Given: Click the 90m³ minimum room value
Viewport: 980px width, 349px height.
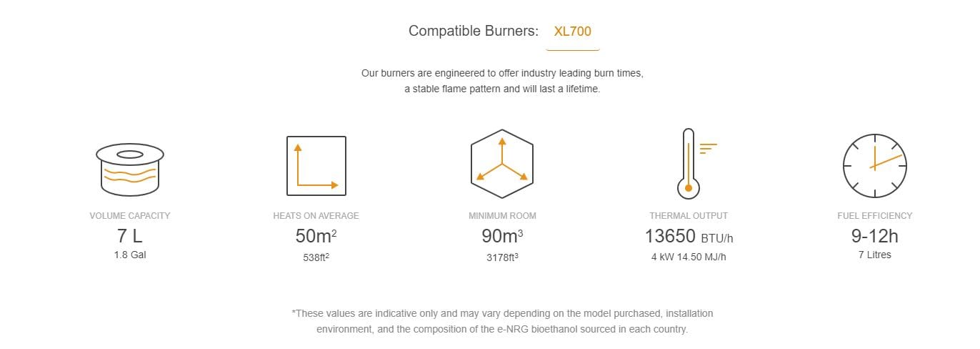Looking at the screenshot, I should pyautogui.click(x=501, y=236).
